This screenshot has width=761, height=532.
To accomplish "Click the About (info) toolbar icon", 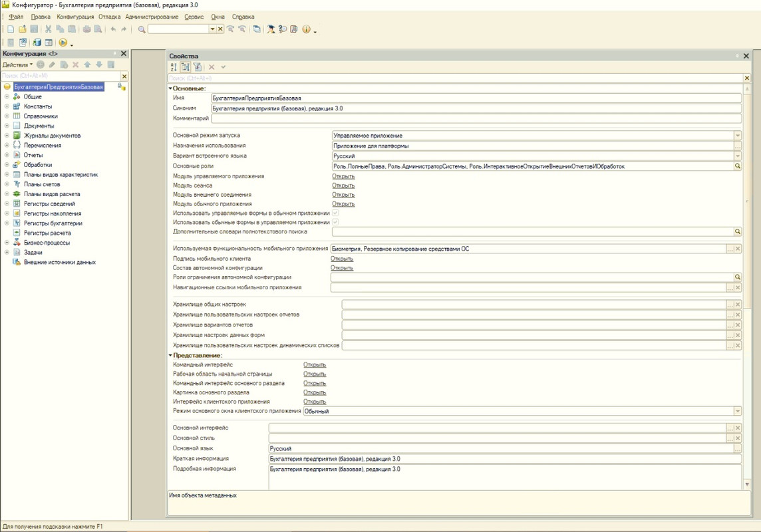I will (x=306, y=29).
